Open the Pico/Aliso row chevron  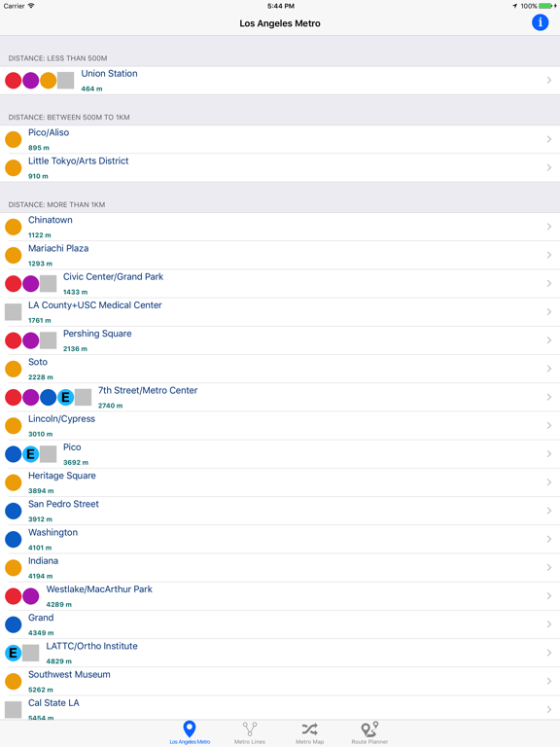549,139
